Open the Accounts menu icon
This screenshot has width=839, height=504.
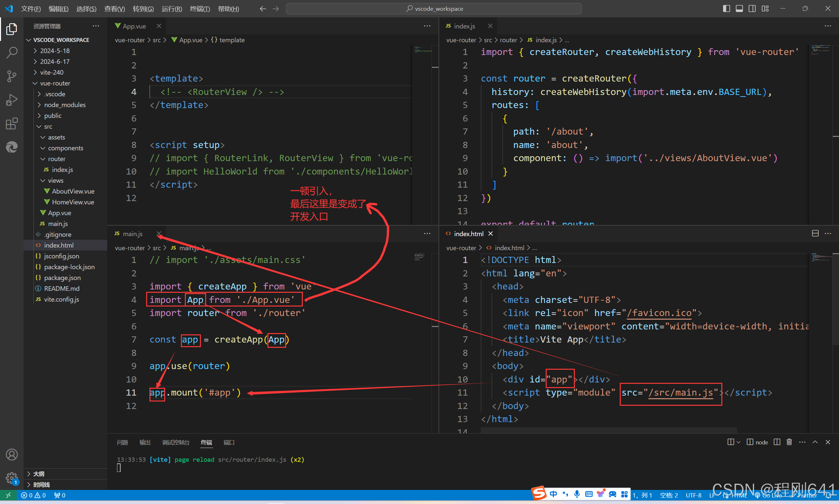pos(12,455)
